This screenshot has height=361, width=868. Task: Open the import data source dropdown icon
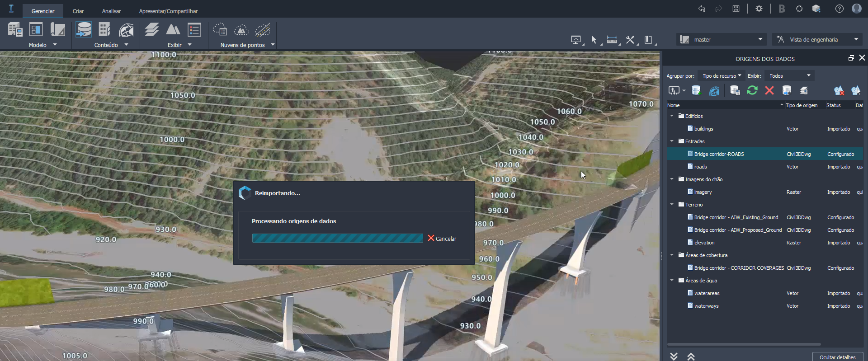click(x=677, y=91)
